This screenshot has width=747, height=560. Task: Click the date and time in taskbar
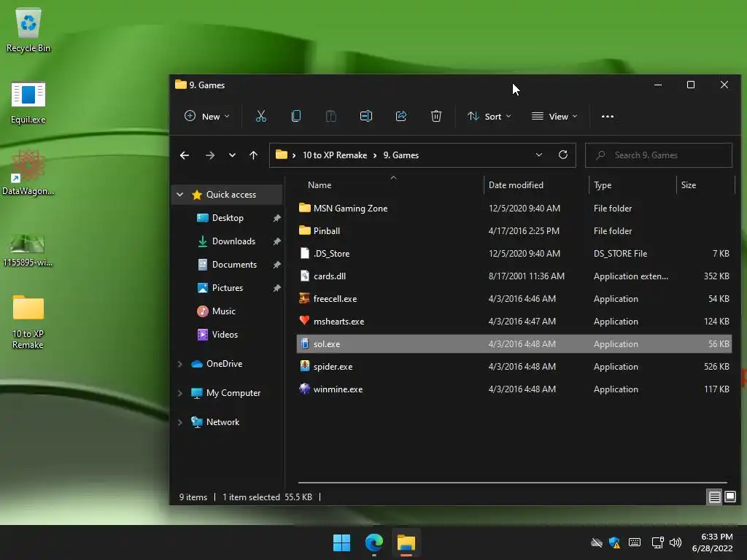712,542
